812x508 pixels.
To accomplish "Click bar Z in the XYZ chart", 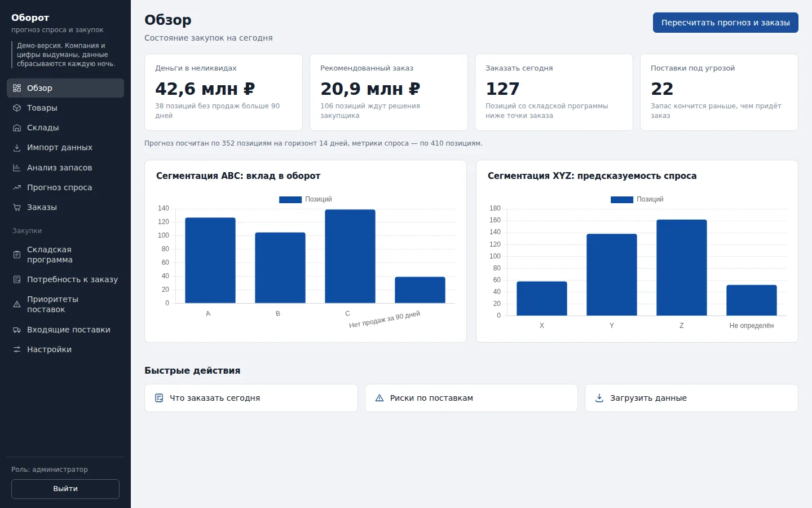I will pos(682,268).
